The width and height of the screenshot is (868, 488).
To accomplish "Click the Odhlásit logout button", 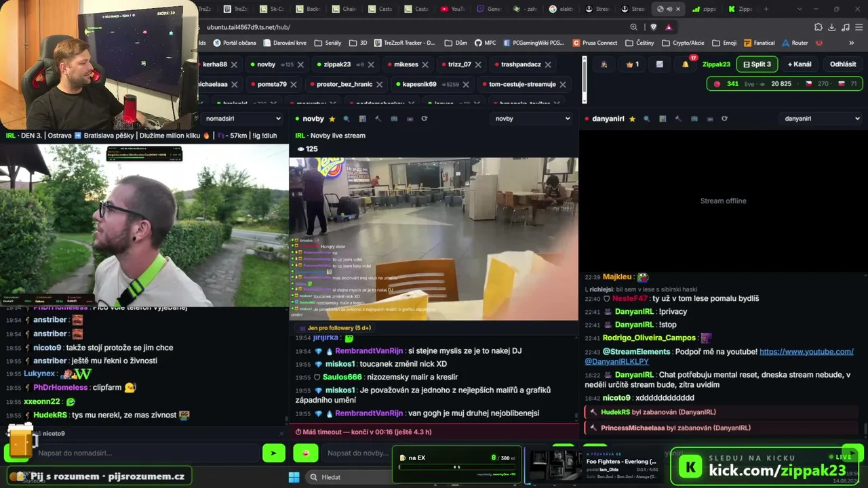I will tap(843, 64).
